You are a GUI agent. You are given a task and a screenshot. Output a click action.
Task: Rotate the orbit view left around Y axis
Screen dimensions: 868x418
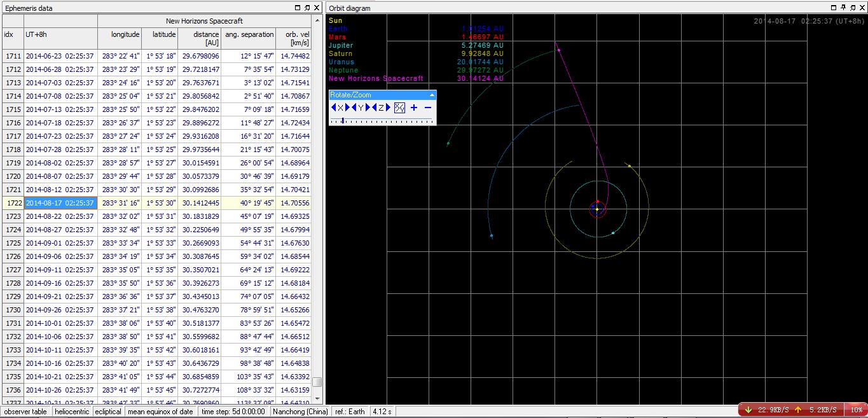[354, 108]
